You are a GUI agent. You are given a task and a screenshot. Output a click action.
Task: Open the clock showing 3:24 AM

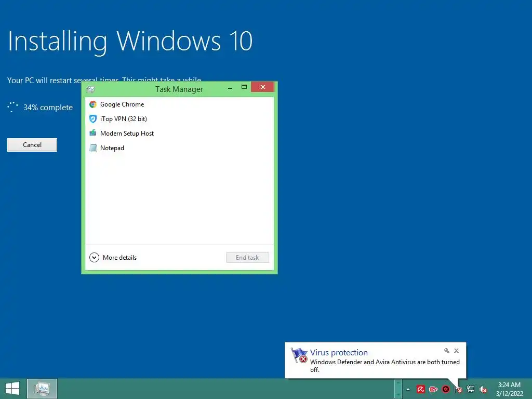[509, 389]
